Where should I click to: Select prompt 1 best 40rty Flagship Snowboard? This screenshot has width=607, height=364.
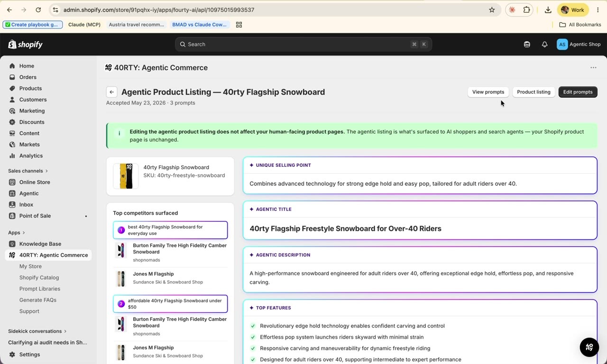(170, 230)
